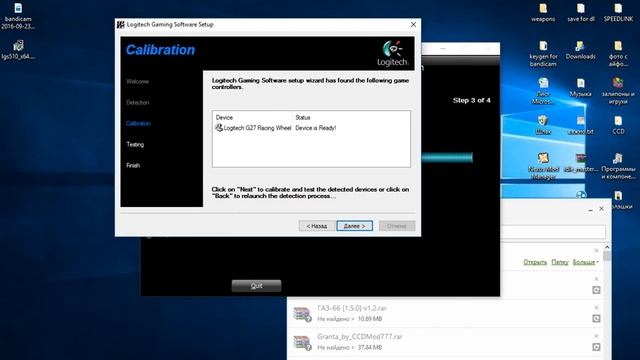Click the Папку link in downloads panel
Image resolution: width=640 pixels, height=360 pixels.
[560, 262]
